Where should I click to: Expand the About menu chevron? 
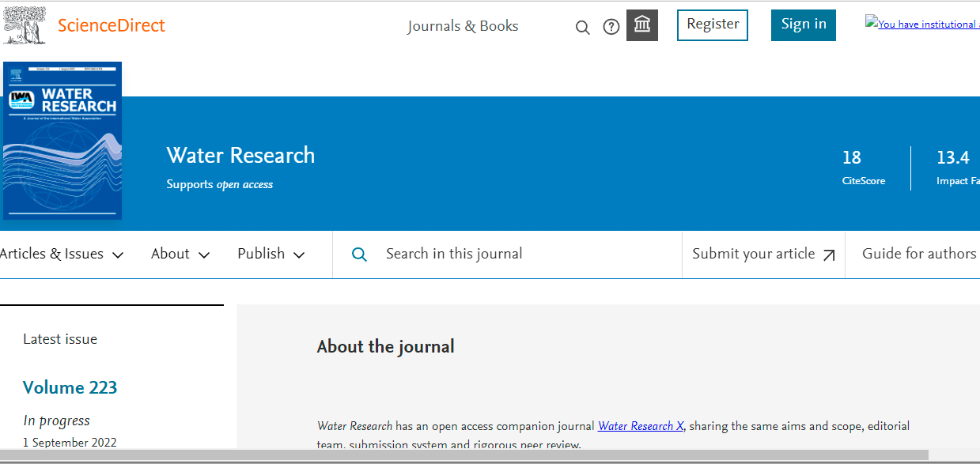coord(203,255)
